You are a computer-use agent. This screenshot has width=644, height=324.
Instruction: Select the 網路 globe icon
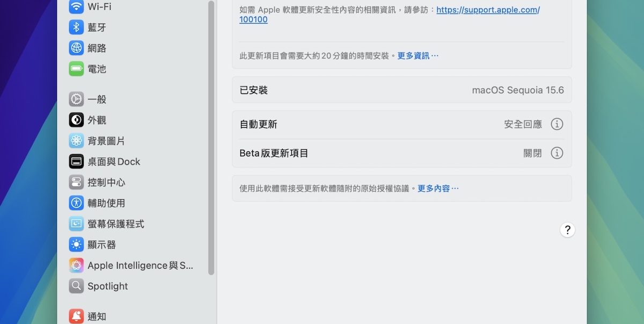tap(76, 48)
